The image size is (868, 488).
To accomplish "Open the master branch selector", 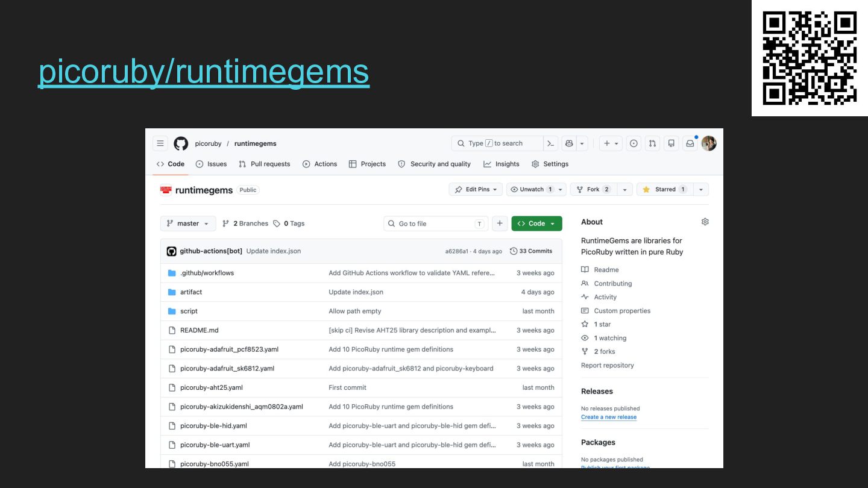I will coord(188,224).
